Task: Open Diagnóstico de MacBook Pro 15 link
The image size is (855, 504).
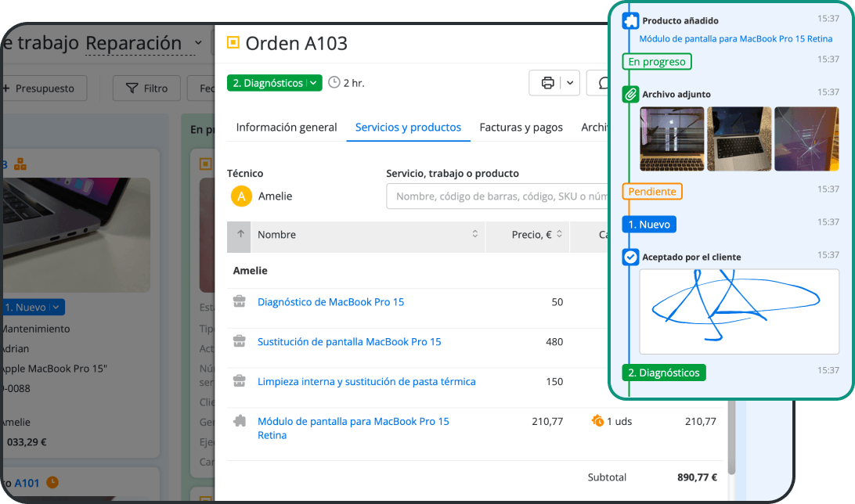Action: 331,302
